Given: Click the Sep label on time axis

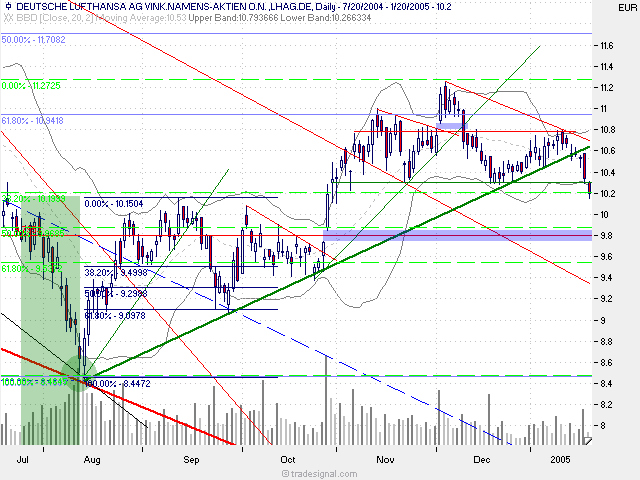Looking at the screenshot, I should (191, 460).
